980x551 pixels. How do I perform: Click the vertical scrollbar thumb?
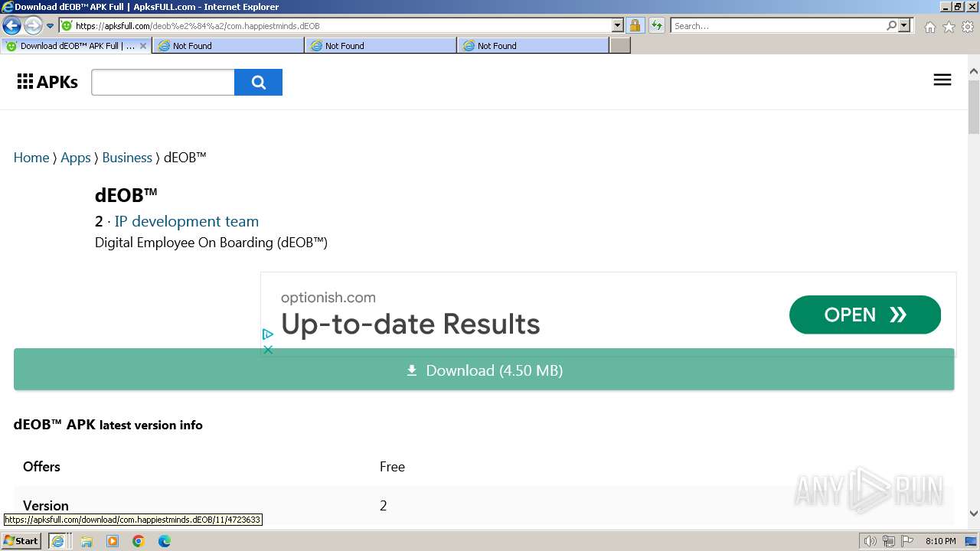tap(974, 107)
